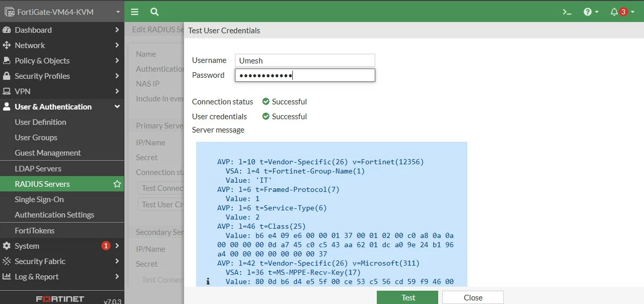
Task: Click the Class(25) AVP line
Action: click(261, 226)
